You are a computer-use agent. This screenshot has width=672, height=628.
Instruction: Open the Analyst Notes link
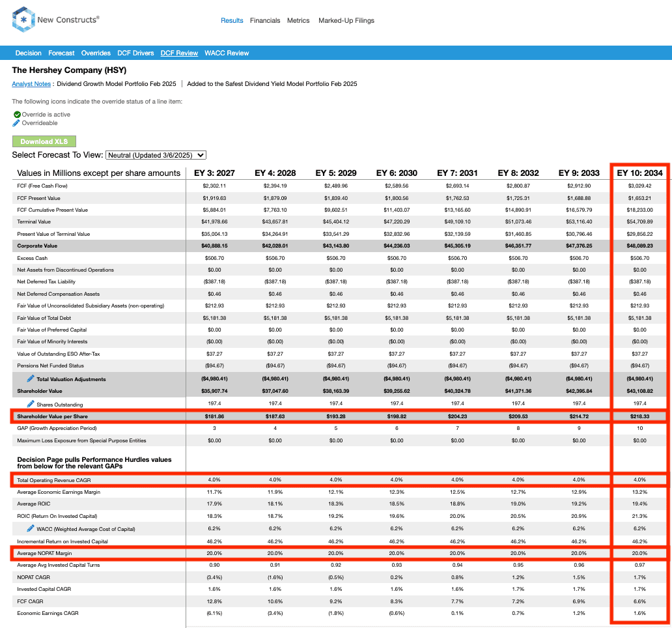coord(31,84)
